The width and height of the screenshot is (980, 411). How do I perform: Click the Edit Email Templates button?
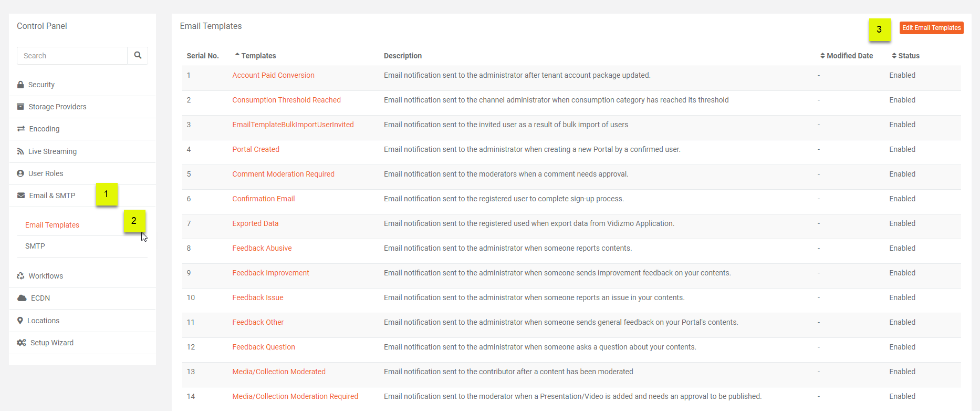[931, 28]
